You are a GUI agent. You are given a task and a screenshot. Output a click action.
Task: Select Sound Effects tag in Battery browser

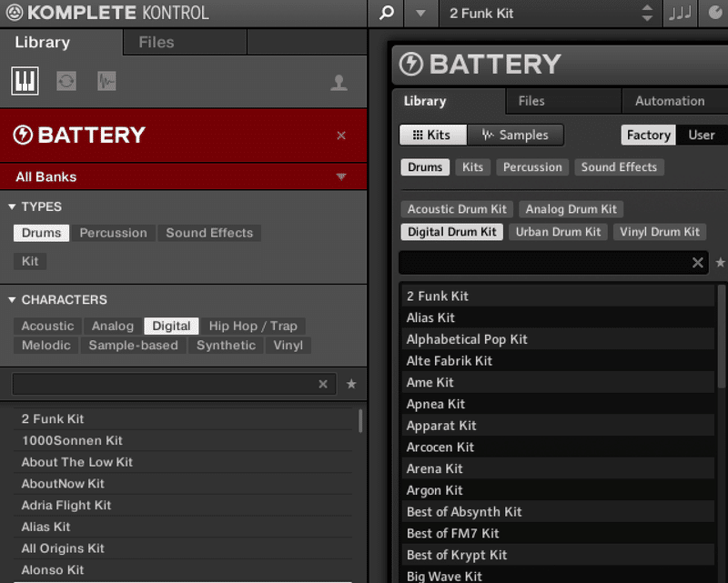click(619, 167)
